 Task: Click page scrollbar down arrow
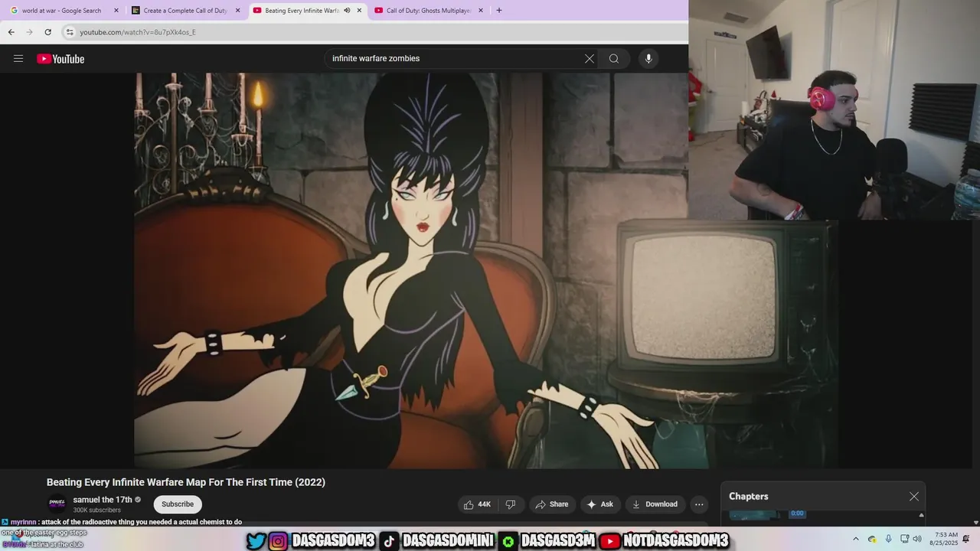pyautogui.click(x=975, y=522)
